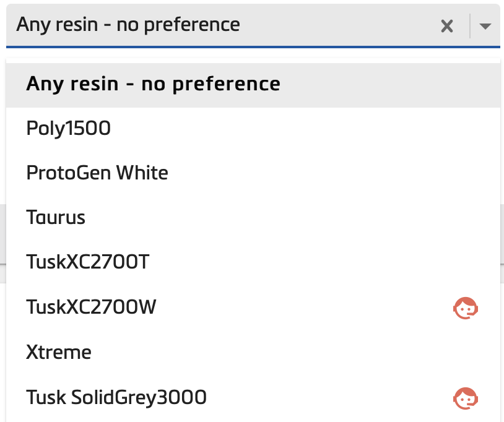Click the headset icon marking recommended TuskXC2700W
Screen dimensions: 504x422
[465, 307]
